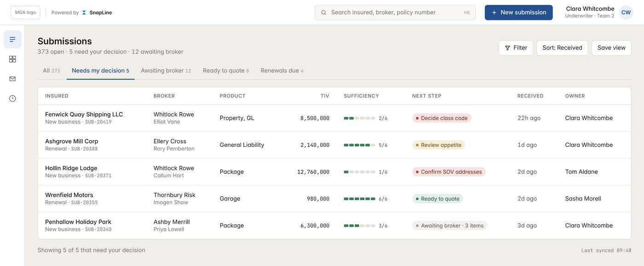644x266 pixels.
Task: Open the Ashgrove Mill Corp submission
Action: (x=334, y=145)
